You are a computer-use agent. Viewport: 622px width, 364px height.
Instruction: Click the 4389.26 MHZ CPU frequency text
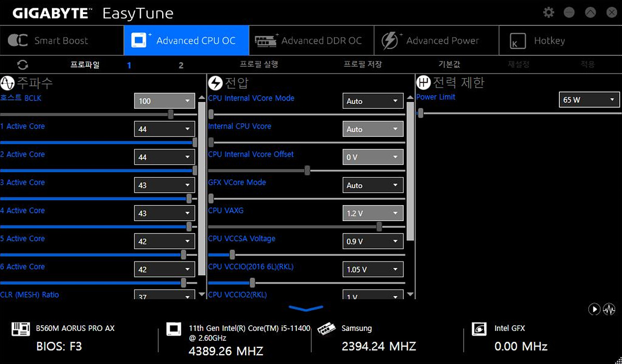(225, 351)
